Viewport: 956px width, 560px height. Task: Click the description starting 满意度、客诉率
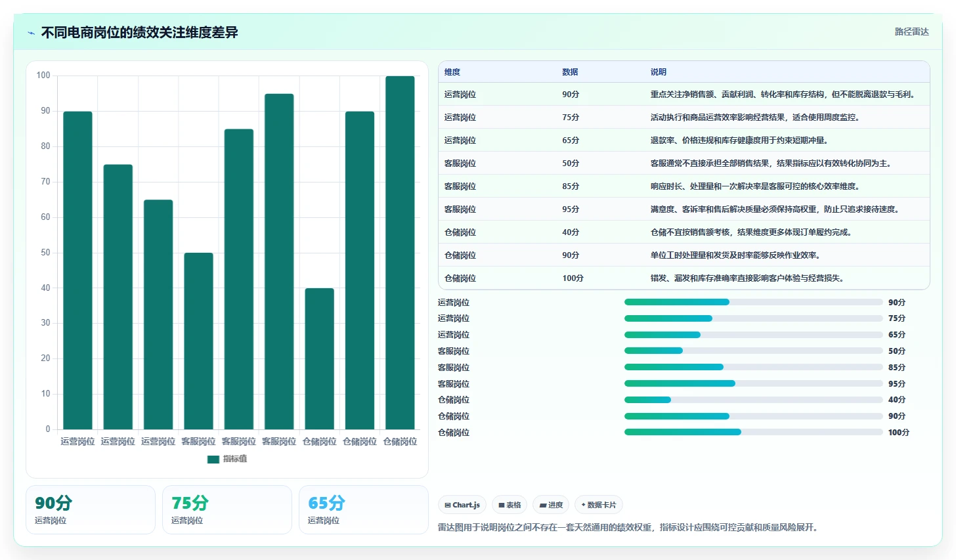(775, 209)
